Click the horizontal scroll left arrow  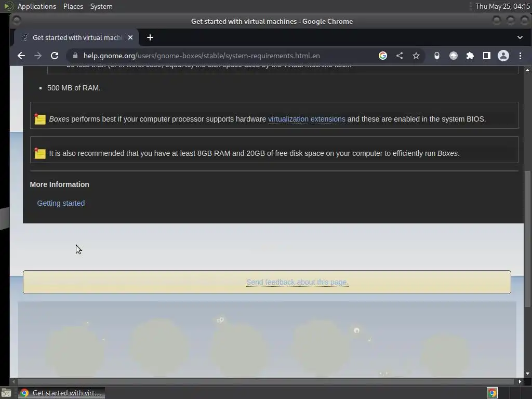pos(14,382)
